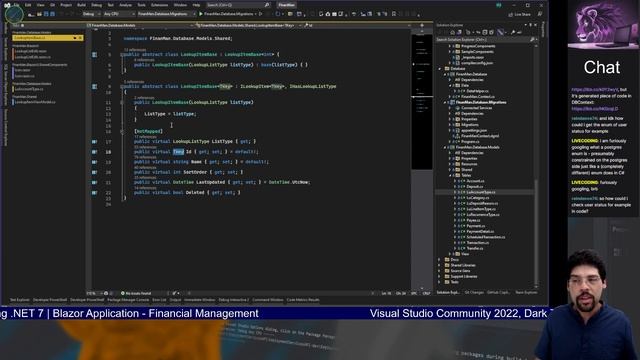Select the FinanMan.Database.Migrations project node
This screenshot has height=360, width=640.
tap(481, 102)
